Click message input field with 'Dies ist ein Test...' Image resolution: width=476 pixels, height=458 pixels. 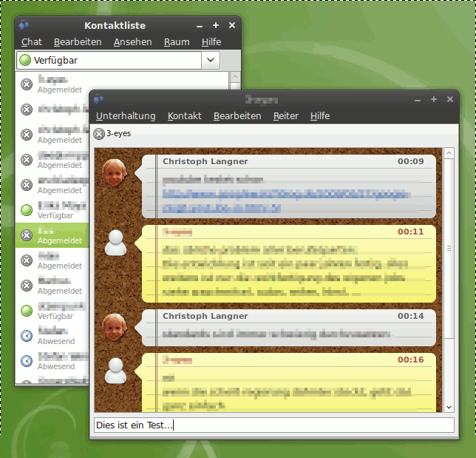click(274, 425)
